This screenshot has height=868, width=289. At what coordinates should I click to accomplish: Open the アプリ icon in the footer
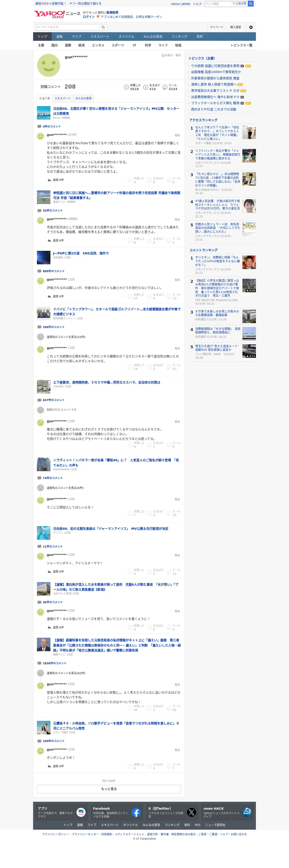coord(81,812)
